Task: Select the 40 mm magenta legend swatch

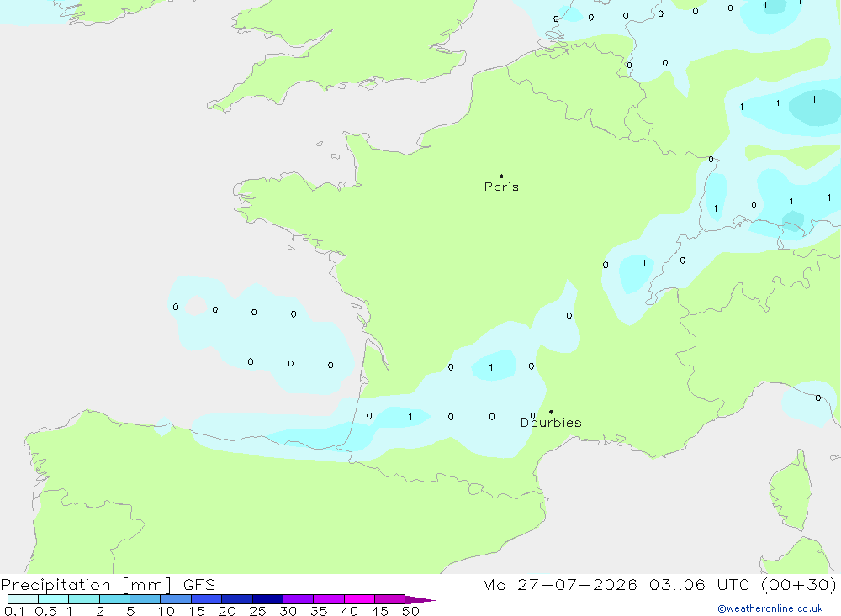Action: pyautogui.click(x=359, y=599)
